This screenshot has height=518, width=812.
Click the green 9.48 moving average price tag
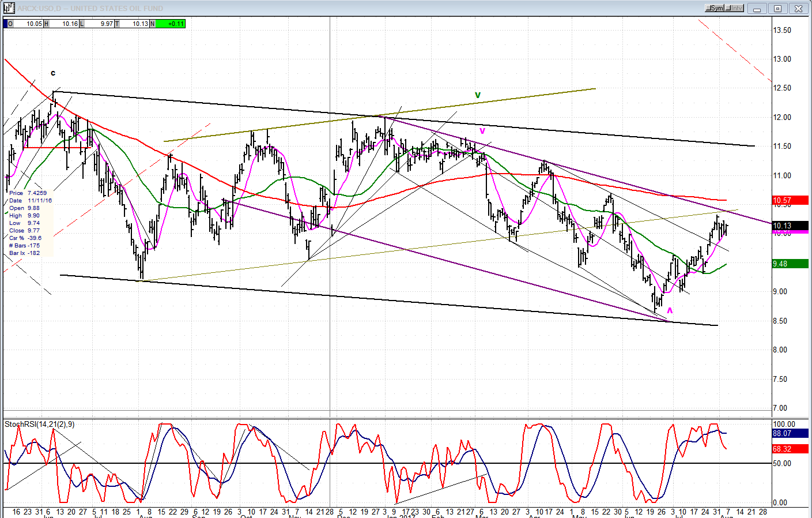[790, 264]
